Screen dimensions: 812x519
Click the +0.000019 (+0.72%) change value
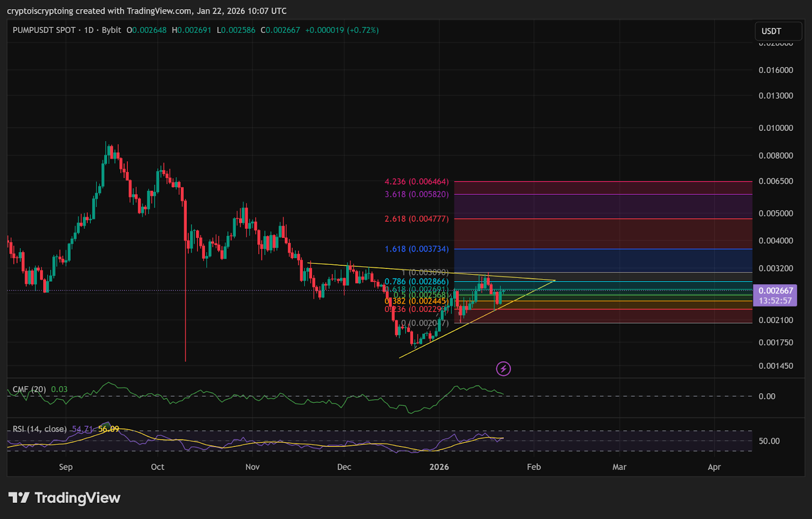point(342,30)
